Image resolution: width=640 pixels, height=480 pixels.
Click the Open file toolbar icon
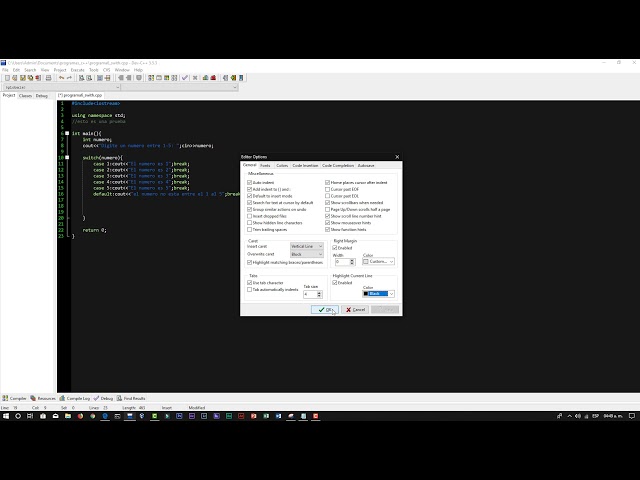(15, 78)
